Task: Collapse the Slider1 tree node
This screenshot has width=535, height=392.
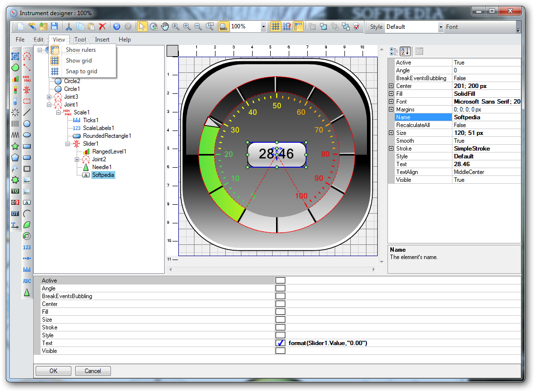Action: pos(67,144)
